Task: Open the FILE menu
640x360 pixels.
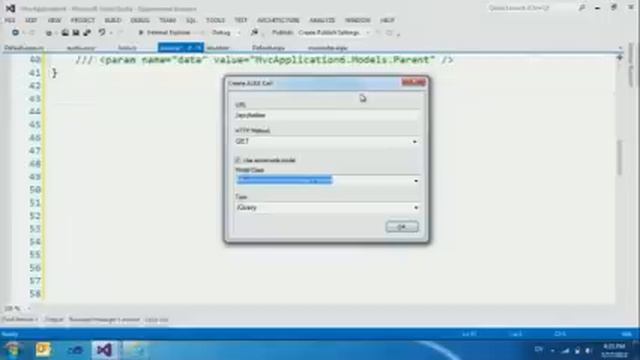Action: [x=10, y=20]
